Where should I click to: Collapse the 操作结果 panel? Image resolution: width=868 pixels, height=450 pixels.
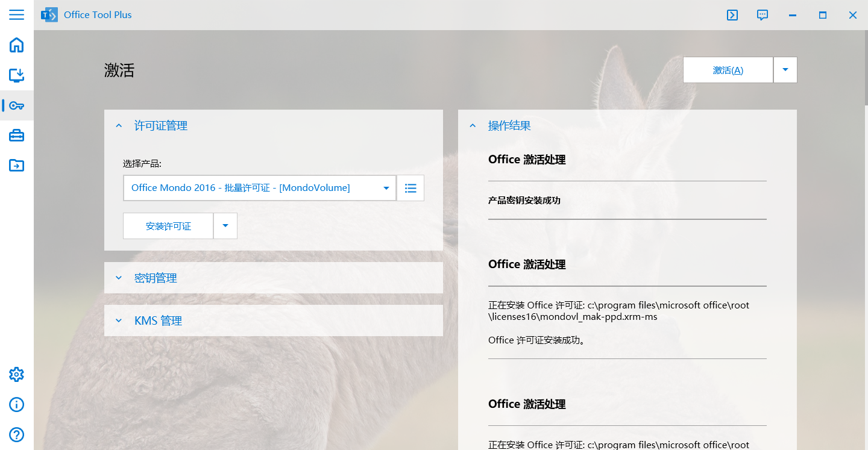tap(473, 125)
